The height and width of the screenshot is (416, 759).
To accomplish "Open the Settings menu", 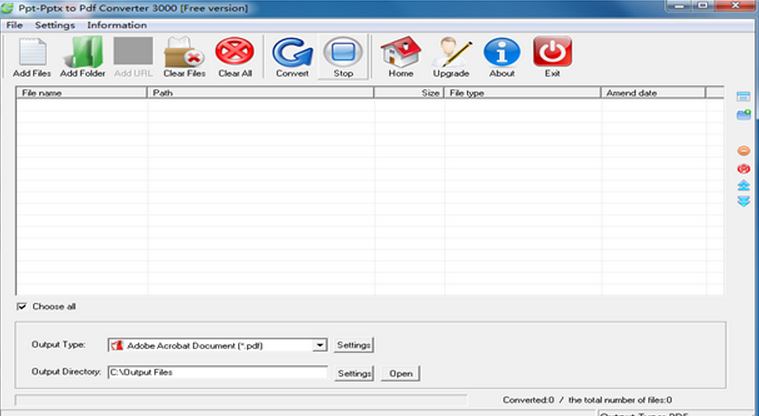I will point(55,25).
